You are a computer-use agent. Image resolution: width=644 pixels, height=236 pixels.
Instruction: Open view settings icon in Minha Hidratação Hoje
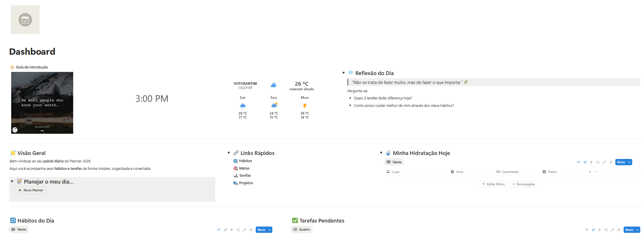(x=611, y=162)
